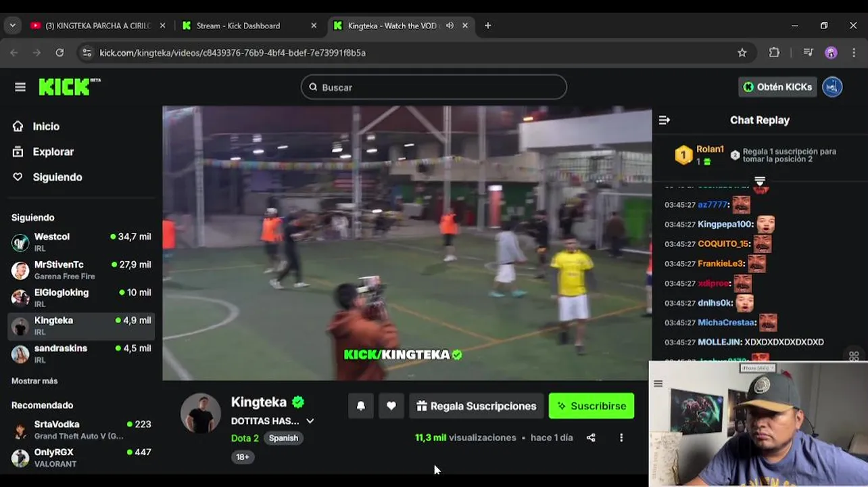
Task: Click the video player area
Action: tap(407, 243)
